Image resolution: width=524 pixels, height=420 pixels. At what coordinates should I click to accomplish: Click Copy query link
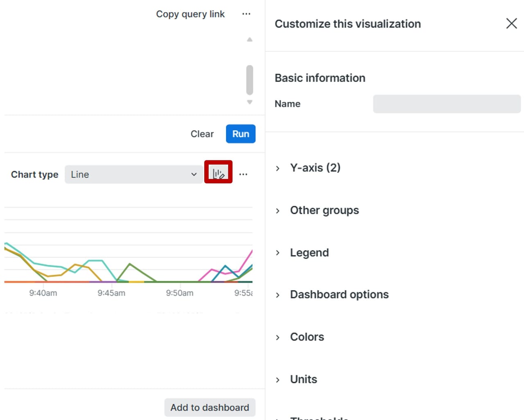190,14
